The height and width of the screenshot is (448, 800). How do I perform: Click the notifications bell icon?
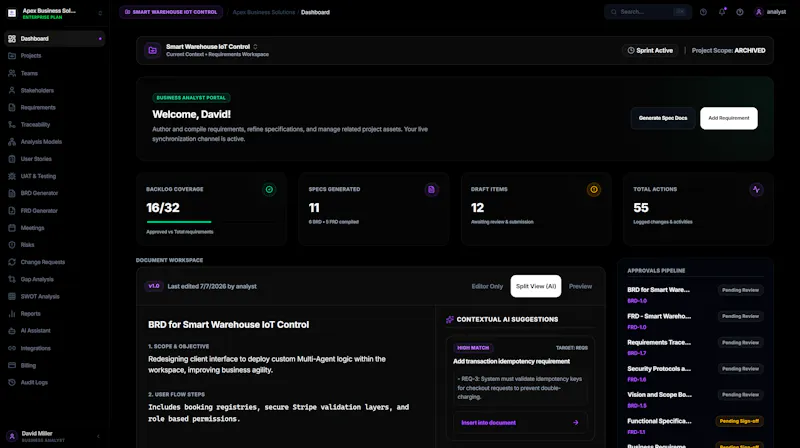722,12
